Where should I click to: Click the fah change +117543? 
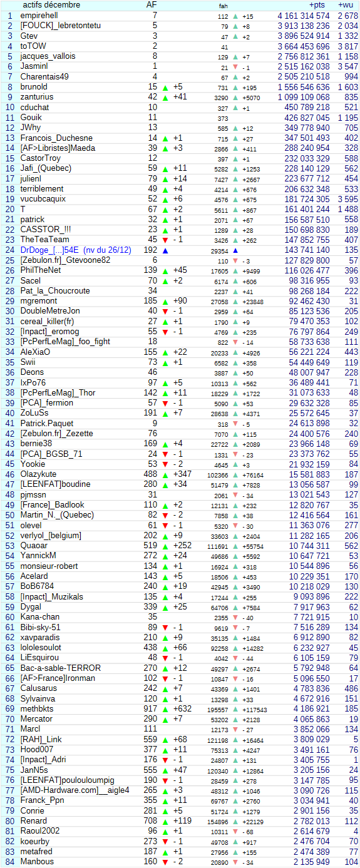(254, 710)
